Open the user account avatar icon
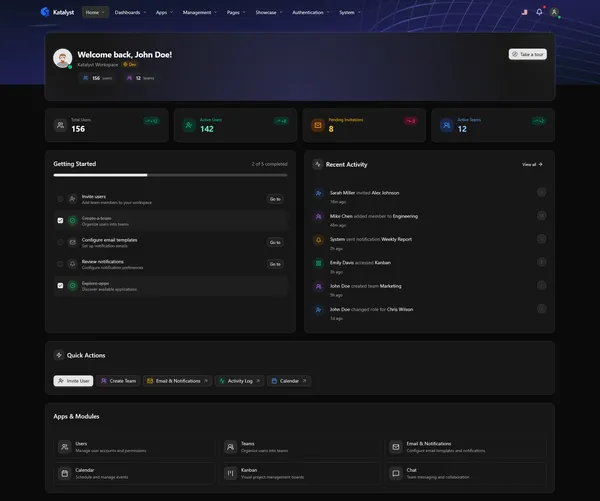Image resolution: width=600 pixels, height=501 pixels. click(x=554, y=12)
